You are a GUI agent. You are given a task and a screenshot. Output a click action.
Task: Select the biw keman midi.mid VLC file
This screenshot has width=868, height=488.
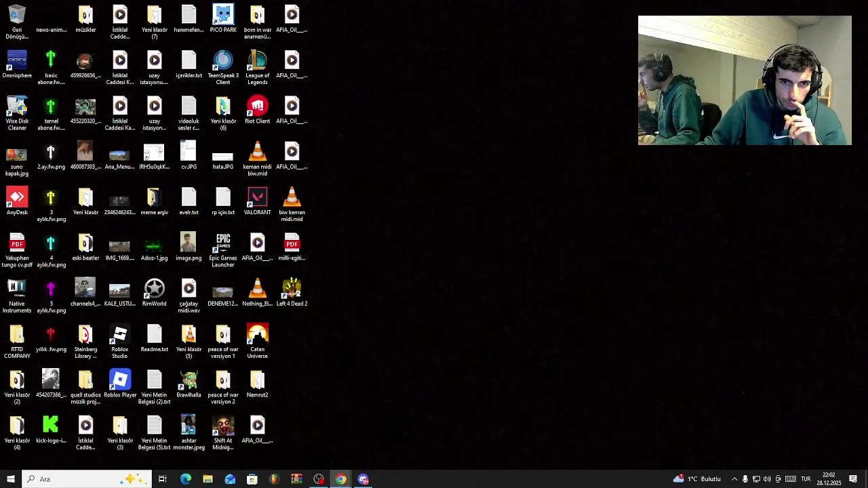(292, 204)
